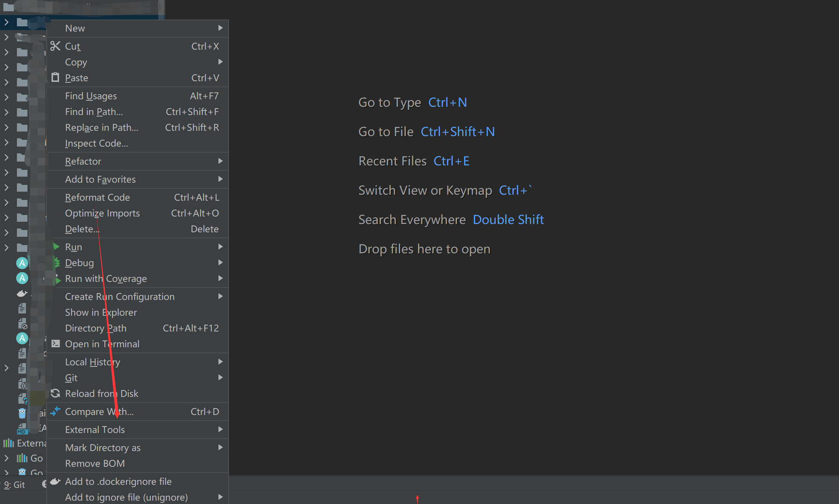Click the Debug icon in context menu
839x504 pixels.
point(55,262)
